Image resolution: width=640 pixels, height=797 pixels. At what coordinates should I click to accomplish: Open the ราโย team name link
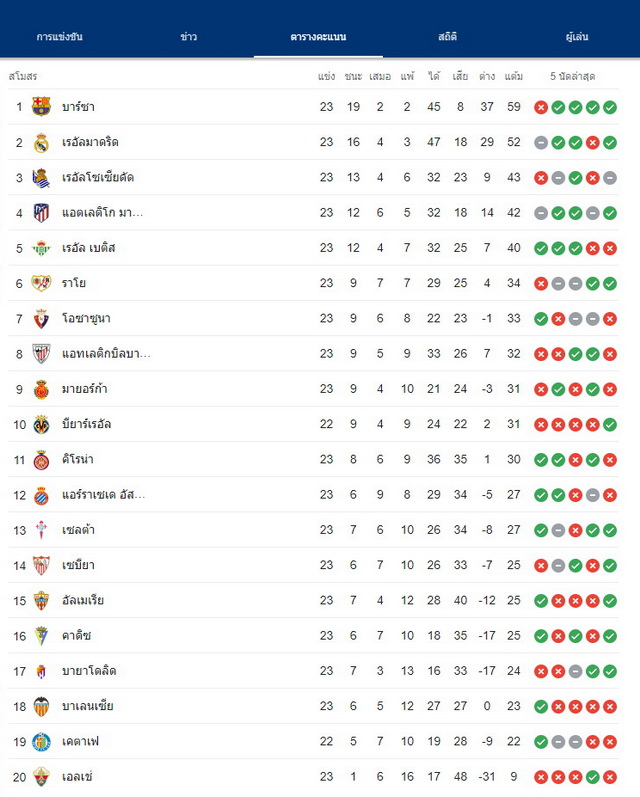74,283
